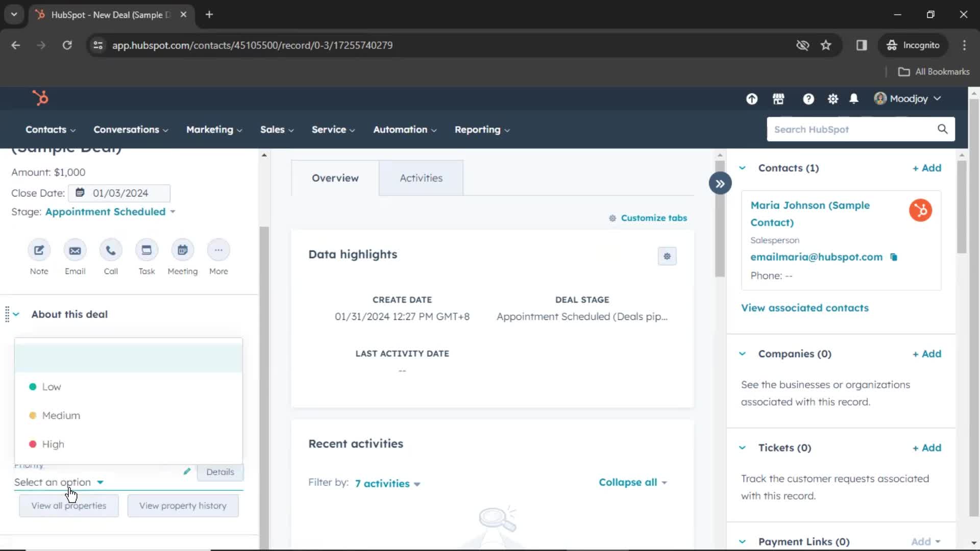Add a ticket via Tickets + Add
The width and height of the screenshot is (980, 551).
[x=927, y=447]
